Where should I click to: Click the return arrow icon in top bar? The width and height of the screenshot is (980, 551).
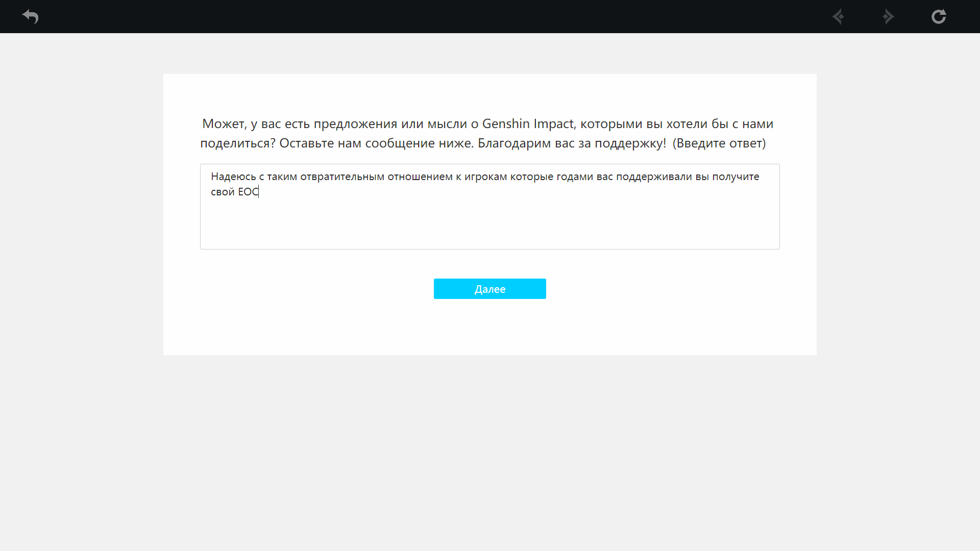pyautogui.click(x=31, y=17)
